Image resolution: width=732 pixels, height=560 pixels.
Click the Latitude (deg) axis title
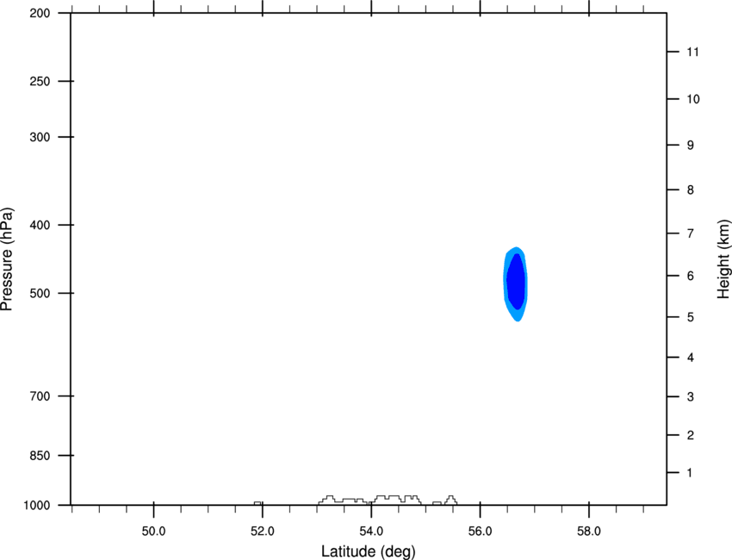tap(368, 551)
